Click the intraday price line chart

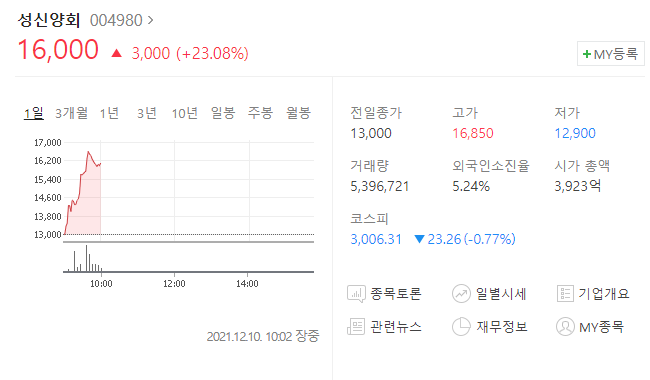coord(189,189)
